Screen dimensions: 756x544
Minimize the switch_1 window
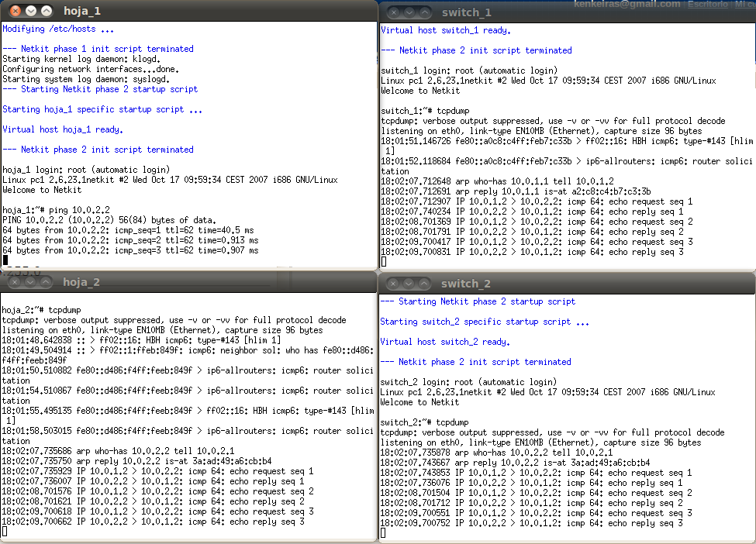[x=409, y=12]
